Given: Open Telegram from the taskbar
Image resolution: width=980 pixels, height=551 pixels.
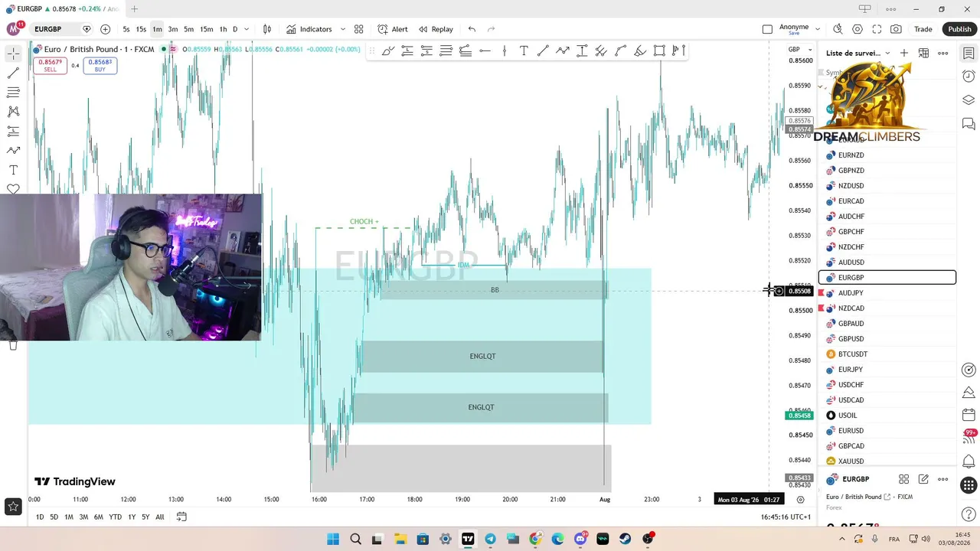Looking at the screenshot, I should [x=490, y=539].
